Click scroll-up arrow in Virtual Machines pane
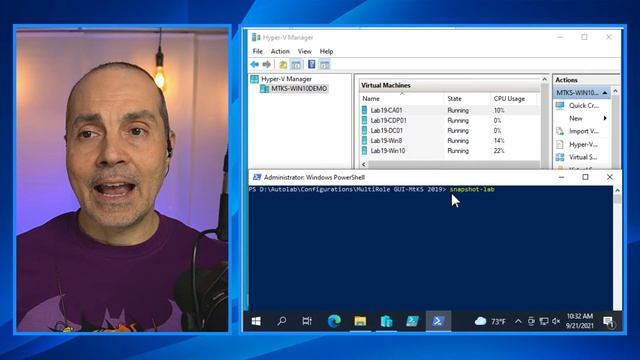 544,79
